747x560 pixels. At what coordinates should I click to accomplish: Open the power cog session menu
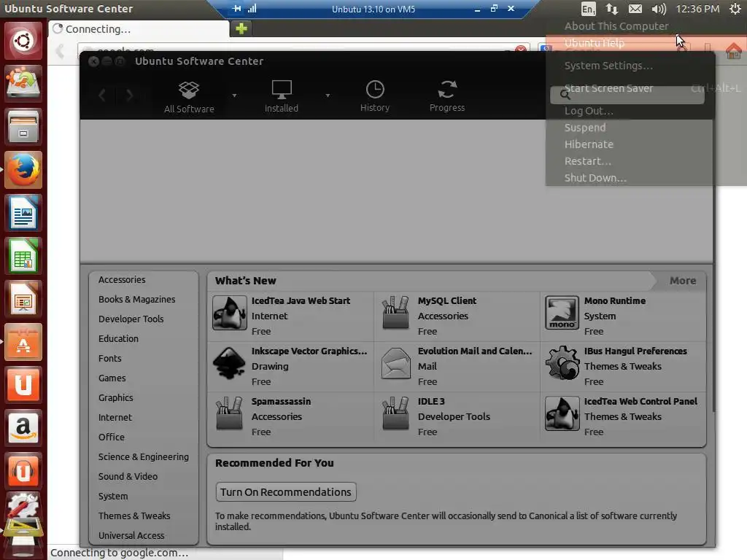(735, 9)
